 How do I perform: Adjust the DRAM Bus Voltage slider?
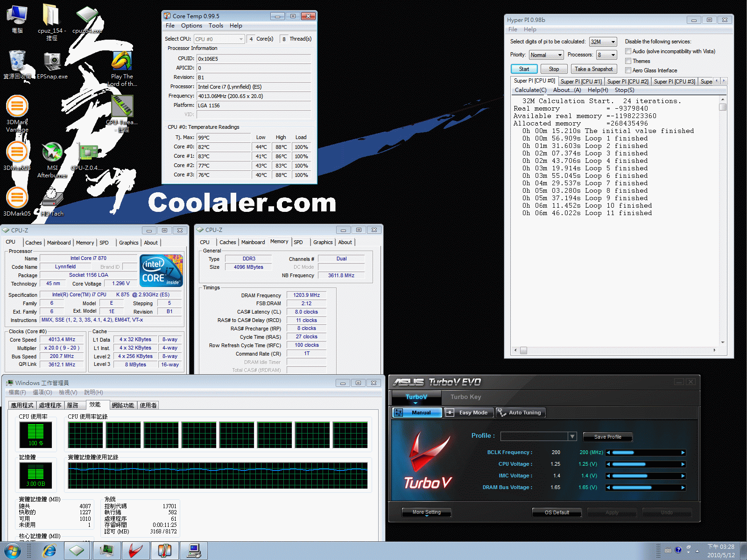[645, 487]
